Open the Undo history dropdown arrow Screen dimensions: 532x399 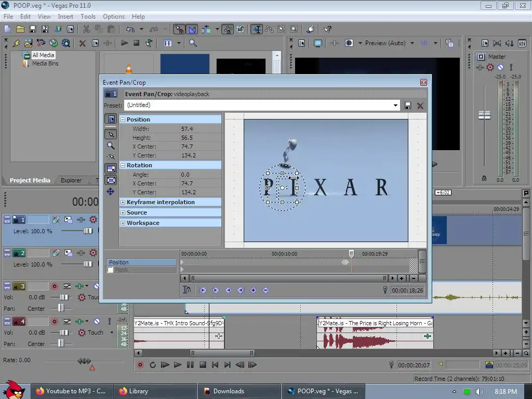pyautogui.click(x=141, y=29)
